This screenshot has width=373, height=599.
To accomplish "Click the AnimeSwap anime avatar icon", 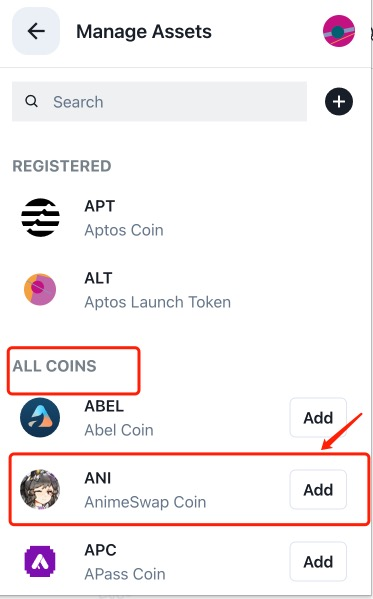I will [x=40, y=489].
